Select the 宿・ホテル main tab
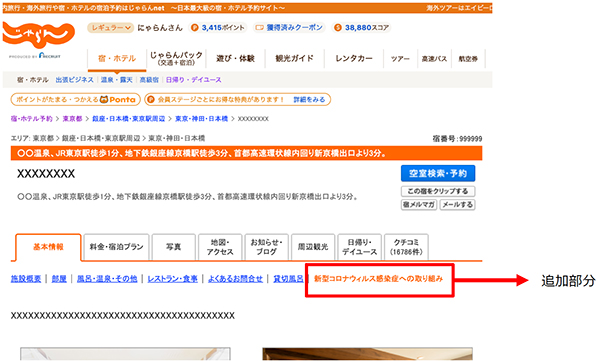Screen dimensions: 600x363 [x=117, y=59]
